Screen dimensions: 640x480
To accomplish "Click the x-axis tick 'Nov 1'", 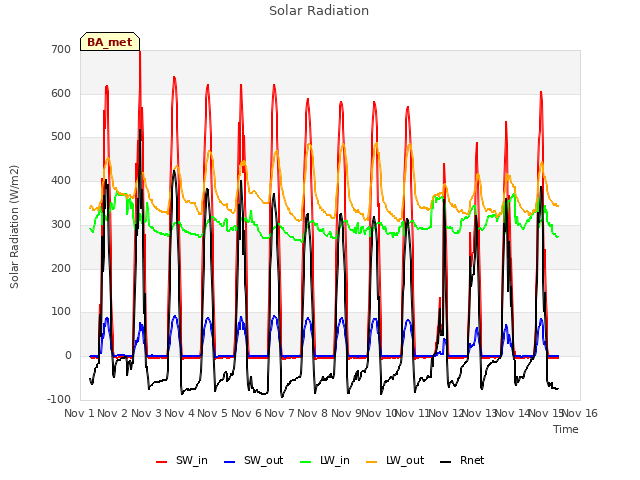I will (80, 413).
